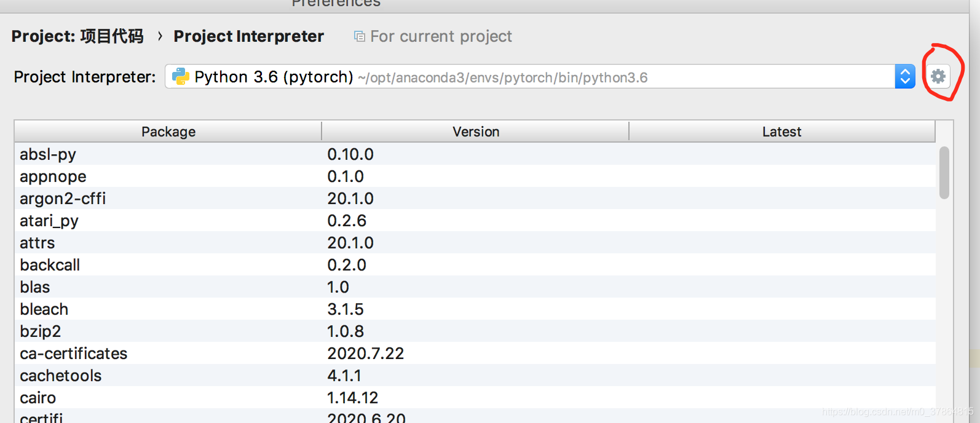Select the cairo package row
The height and width of the screenshot is (423, 980).
(475, 397)
